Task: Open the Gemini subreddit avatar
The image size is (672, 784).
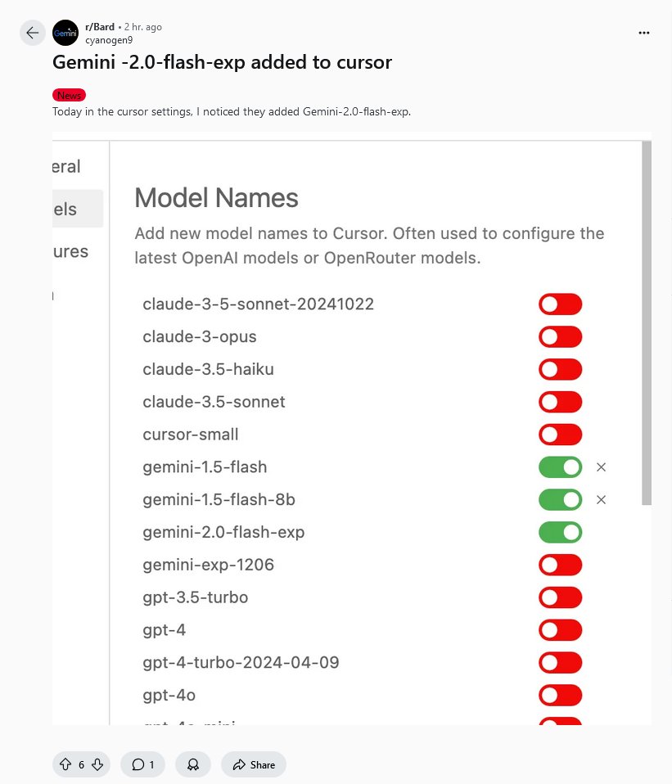Action: (65, 33)
